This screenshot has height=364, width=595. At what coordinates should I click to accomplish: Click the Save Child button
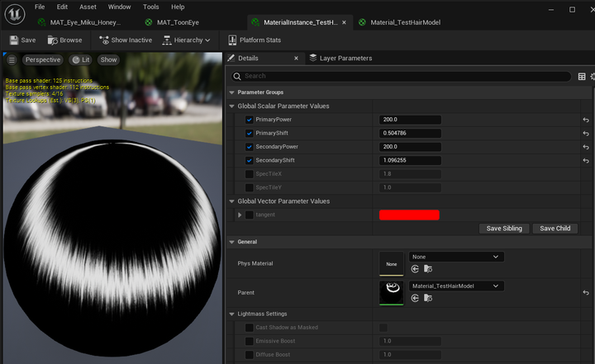point(555,228)
